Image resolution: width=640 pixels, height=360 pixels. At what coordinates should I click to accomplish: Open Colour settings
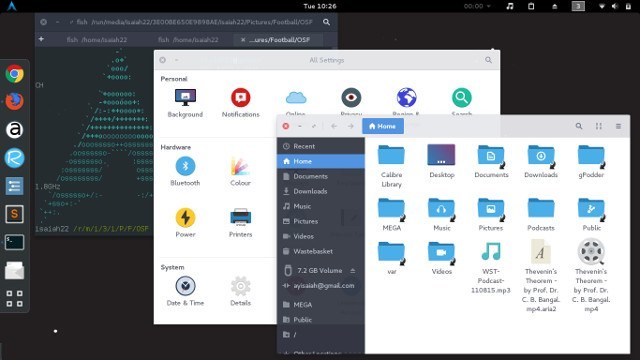pos(240,171)
